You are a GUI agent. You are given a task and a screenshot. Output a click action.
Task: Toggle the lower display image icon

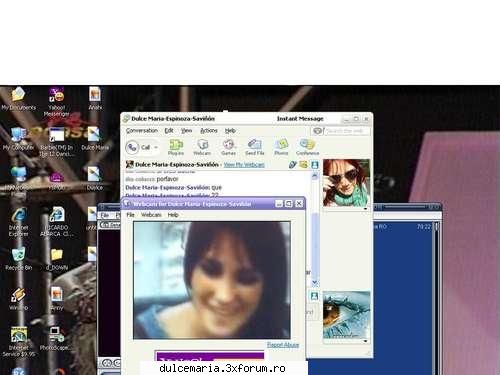click(x=314, y=296)
